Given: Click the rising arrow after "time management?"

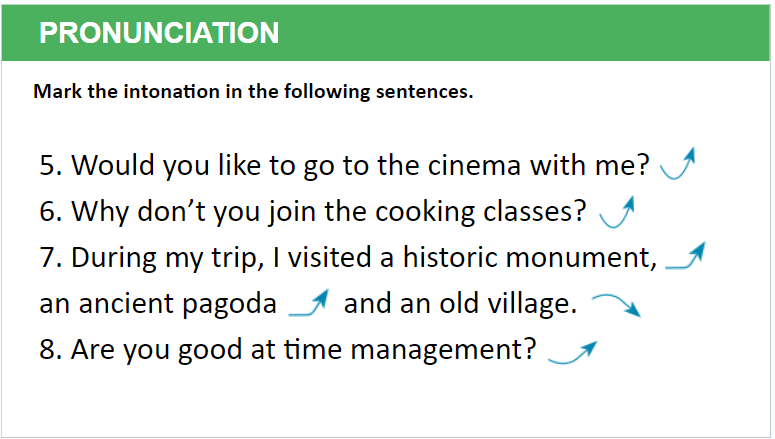Looking at the screenshot, I should coord(572,351).
